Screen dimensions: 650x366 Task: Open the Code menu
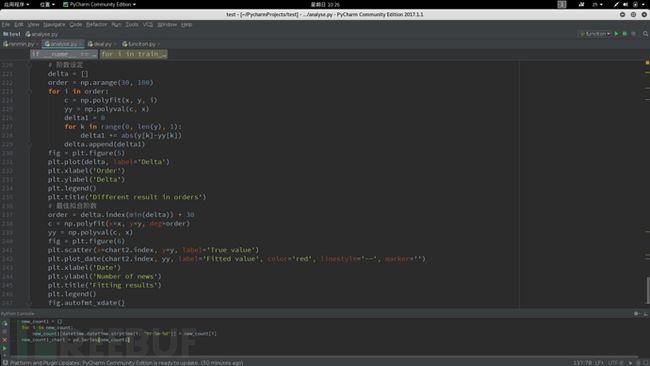coord(75,24)
